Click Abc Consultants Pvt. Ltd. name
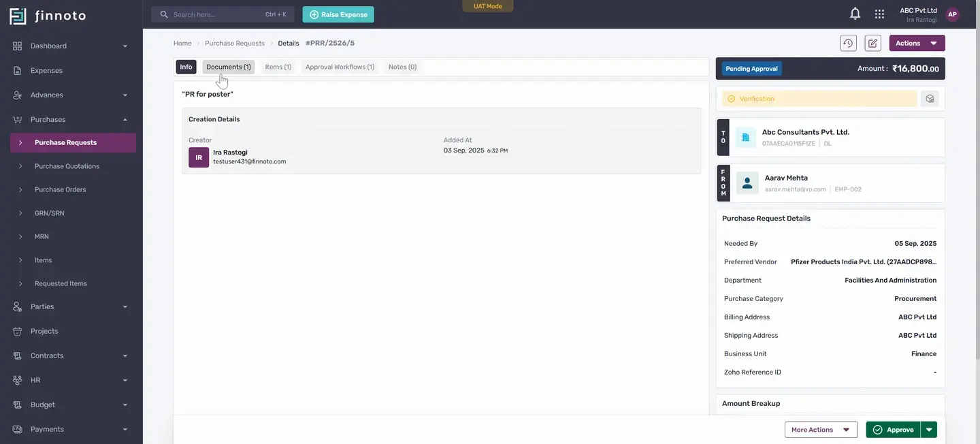The width and height of the screenshot is (980, 444). tap(806, 132)
